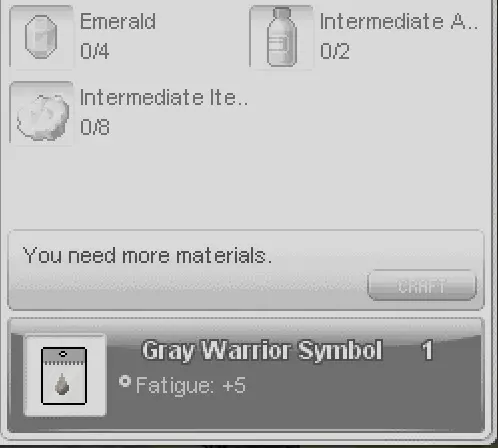Click the 'You need more materials.' message

(147, 256)
